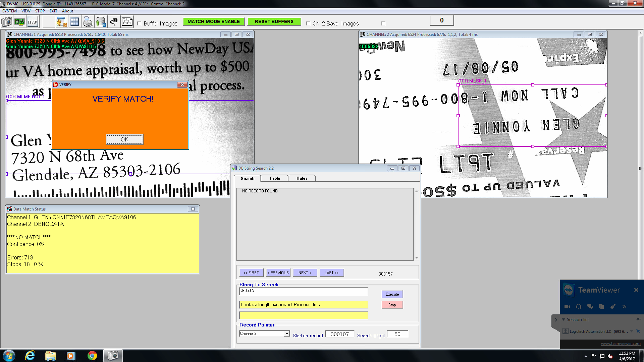Screen dimensions: 644x362
Task: Collapse TeamViewer panel with side arrow
Action: [x=556, y=320]
